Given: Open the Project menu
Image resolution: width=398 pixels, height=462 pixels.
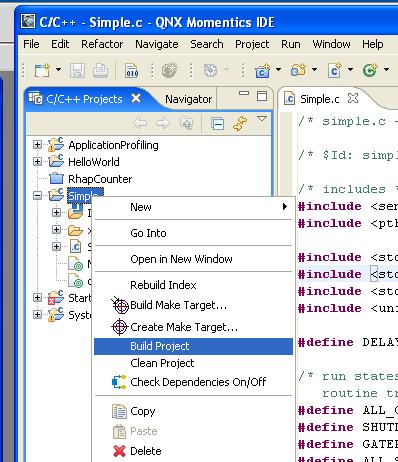Looking at the screenshot, I should pyautogui.click(x=252, y=44).
